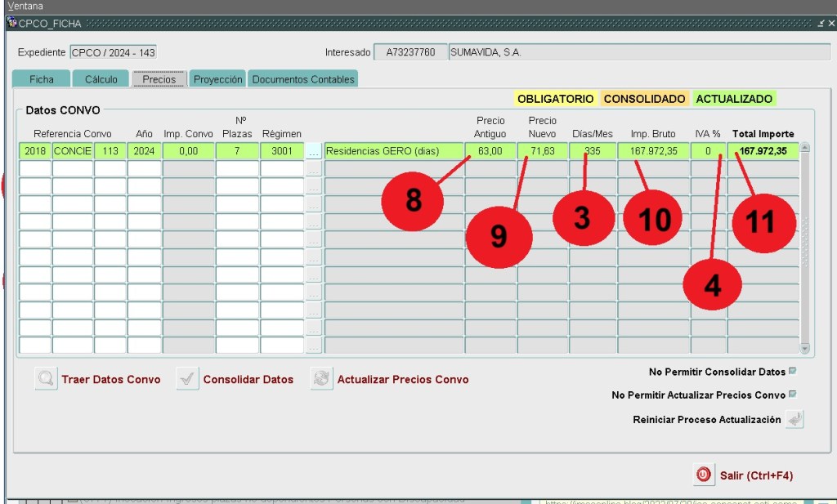837x504 pixels.
Task: Open Régimen lookup button on first row
Action: (x=314, y=151)
